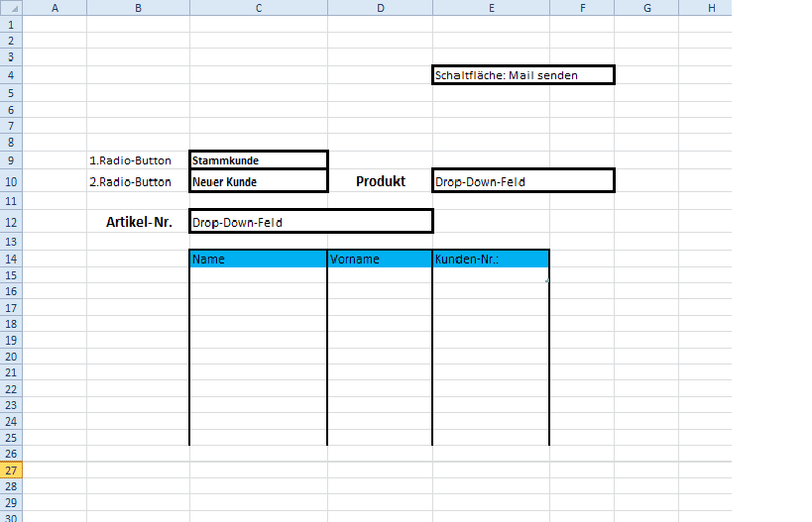
Task: Select the 'Neuer Kunde' cell
Action: coord(259,181)
